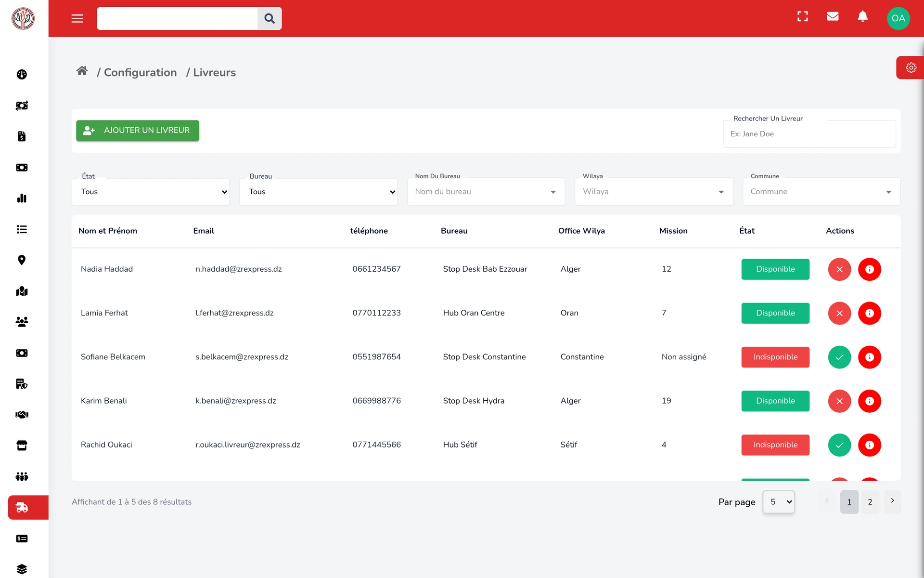Toggle fullscreen mode icon
Screen dimensions: 924x578
(803, 17)
